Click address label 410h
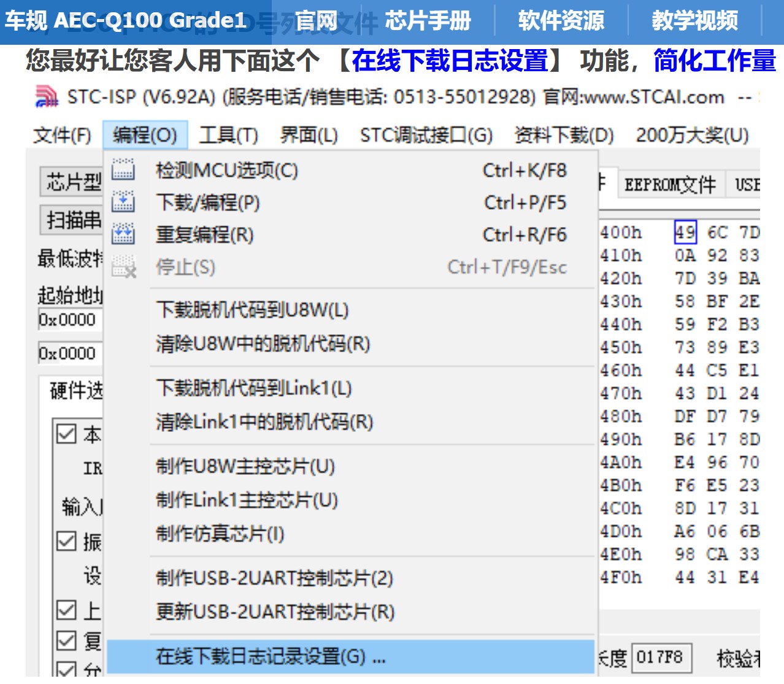 [x=621, y=255]
